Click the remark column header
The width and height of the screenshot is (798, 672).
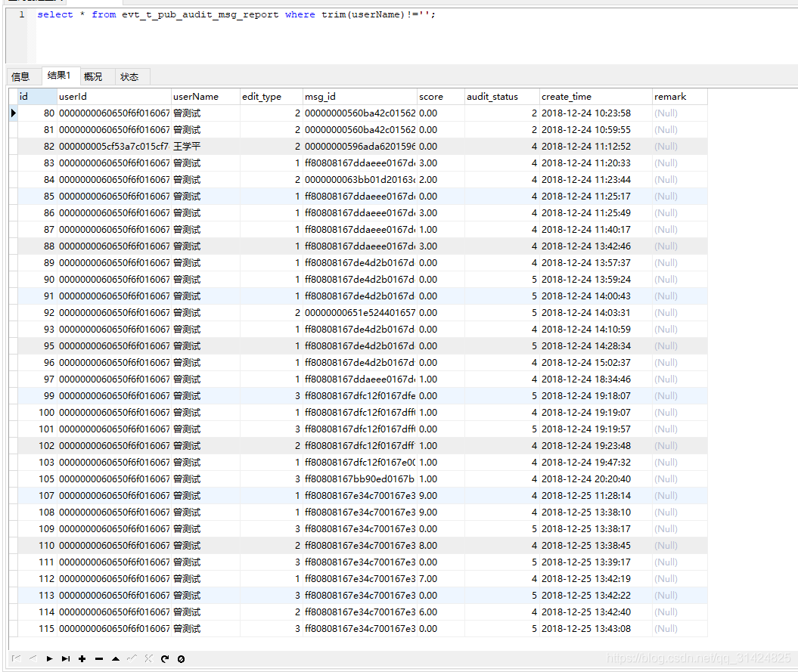680,97
